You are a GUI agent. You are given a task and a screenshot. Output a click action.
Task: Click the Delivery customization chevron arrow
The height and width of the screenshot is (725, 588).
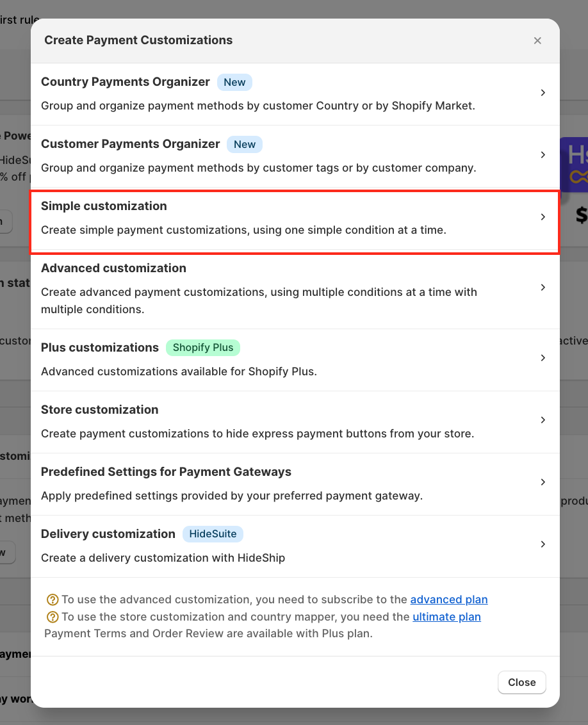point(543,544)
